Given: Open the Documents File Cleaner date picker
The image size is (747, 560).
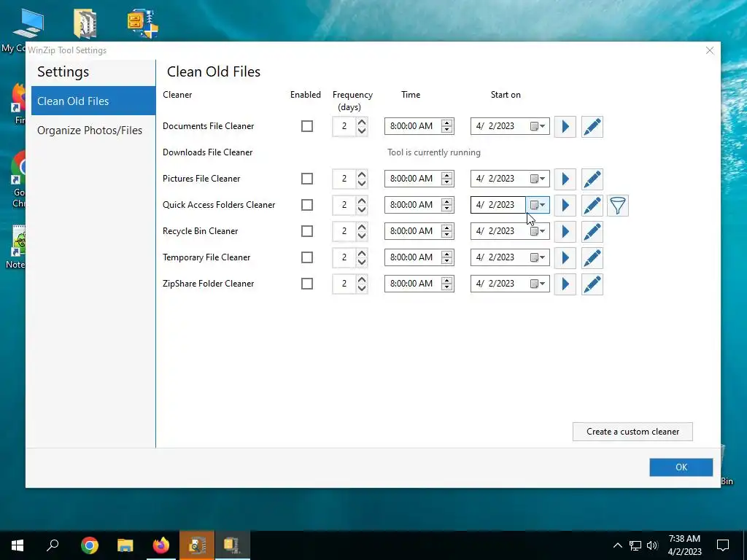Looking at the screenshot, I should (538, 126).
